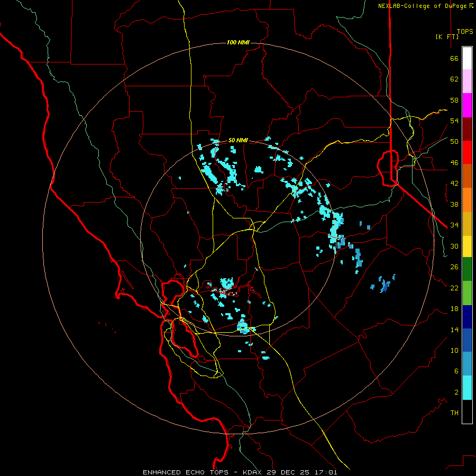Click the "22" legend value
The height and width of the screenshot is (476, 476).
(454, 288)
